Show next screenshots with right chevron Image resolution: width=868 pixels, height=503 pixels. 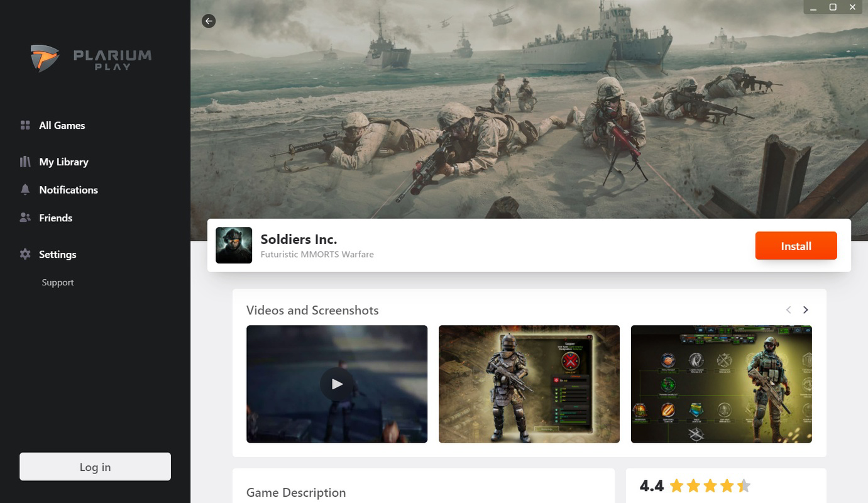coord(806,310)
